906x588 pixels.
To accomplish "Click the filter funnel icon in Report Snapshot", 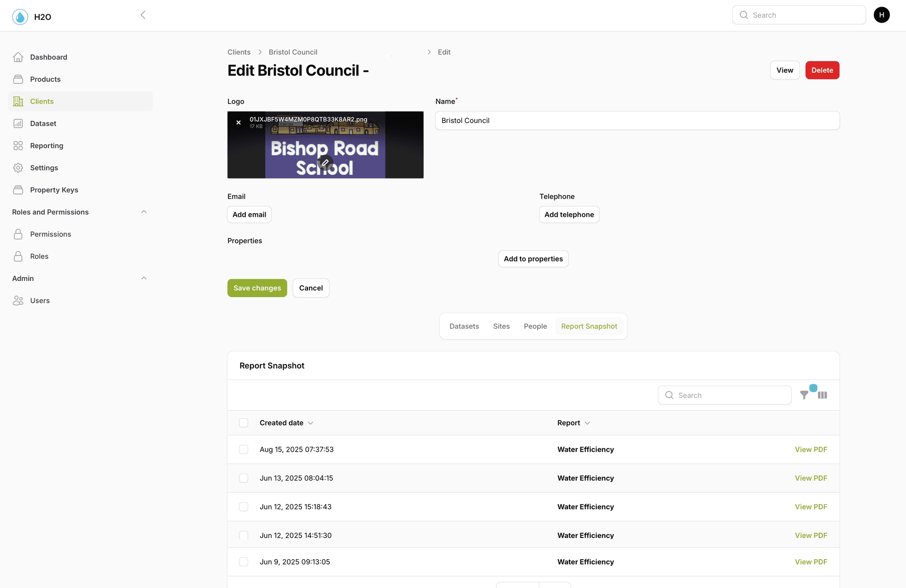I will pyautogui.click(x=804, y=395).
